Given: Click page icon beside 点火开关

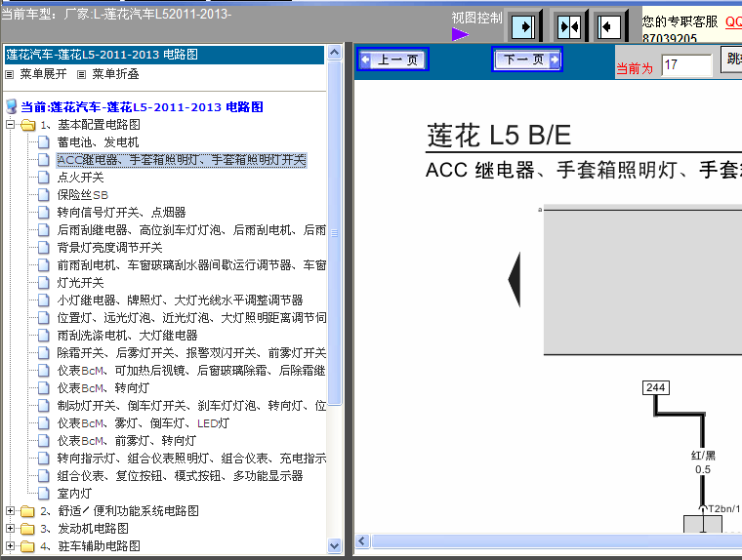Looking at the screenshot, I should 44,178.
